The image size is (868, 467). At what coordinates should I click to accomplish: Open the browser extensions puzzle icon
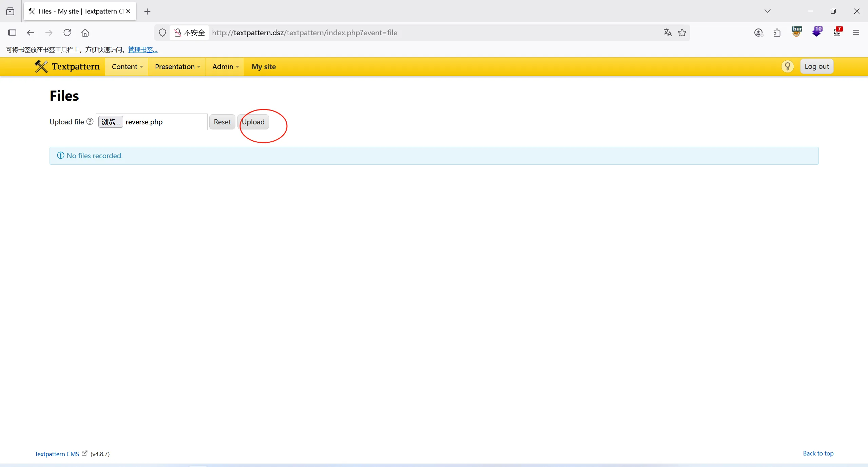tap(777, 33)
